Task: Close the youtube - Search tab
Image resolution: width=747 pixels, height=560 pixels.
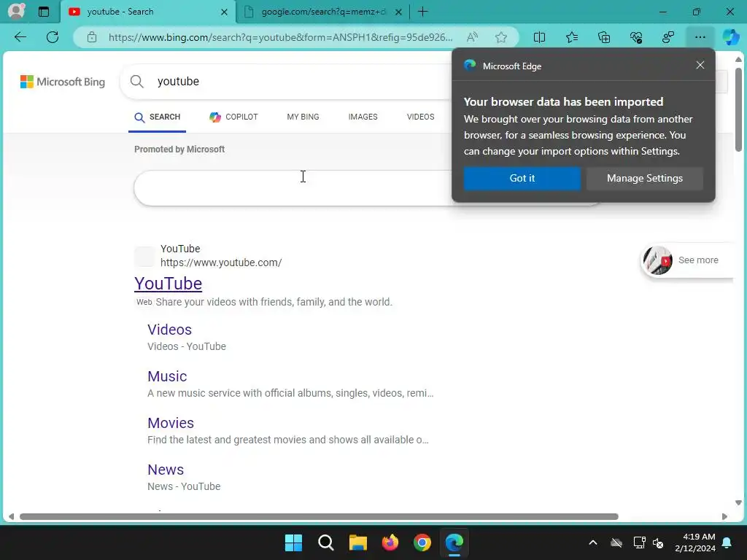Action: (x=224, y=12)
